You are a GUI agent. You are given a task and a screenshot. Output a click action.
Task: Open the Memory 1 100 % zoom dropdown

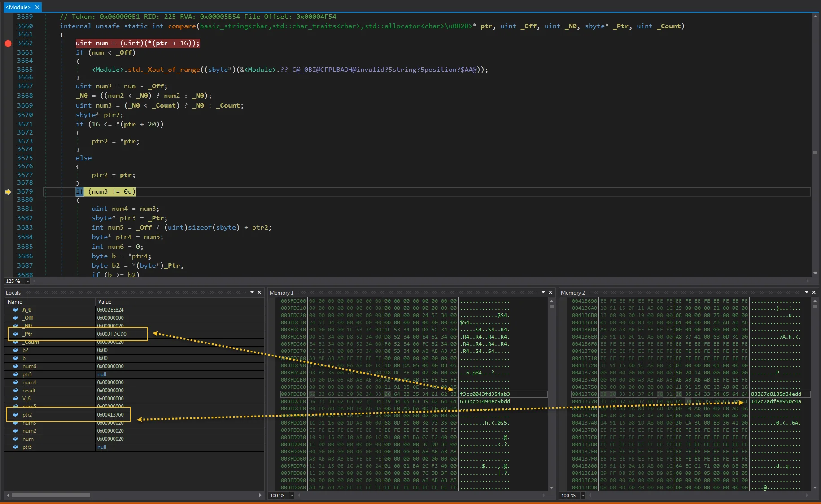coord(292,495)
